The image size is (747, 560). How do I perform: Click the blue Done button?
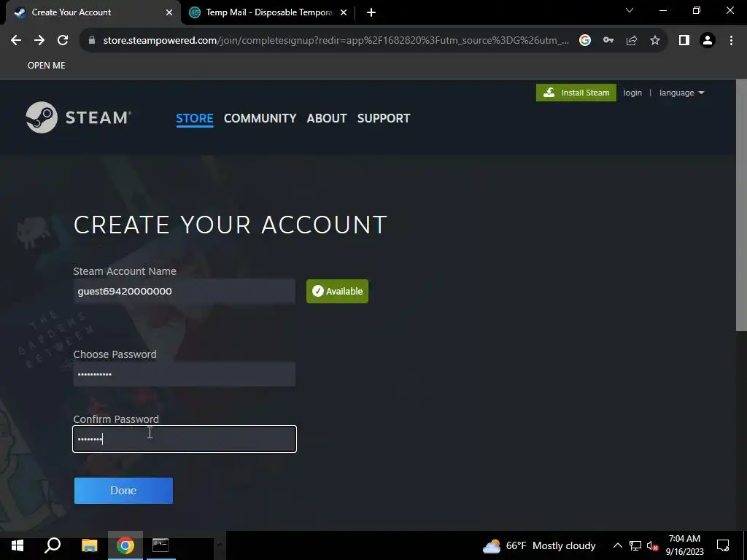(x=123, y=491)
